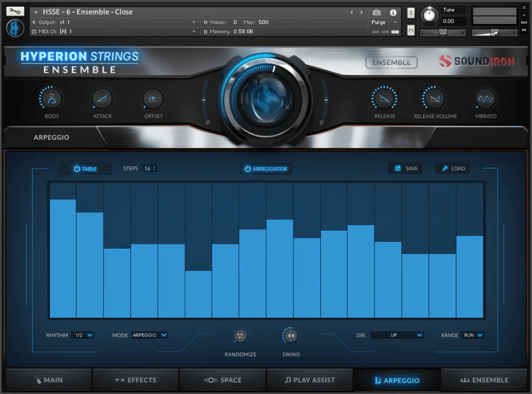Click the Save button label
532x394 pixels.
click(412, 169)
